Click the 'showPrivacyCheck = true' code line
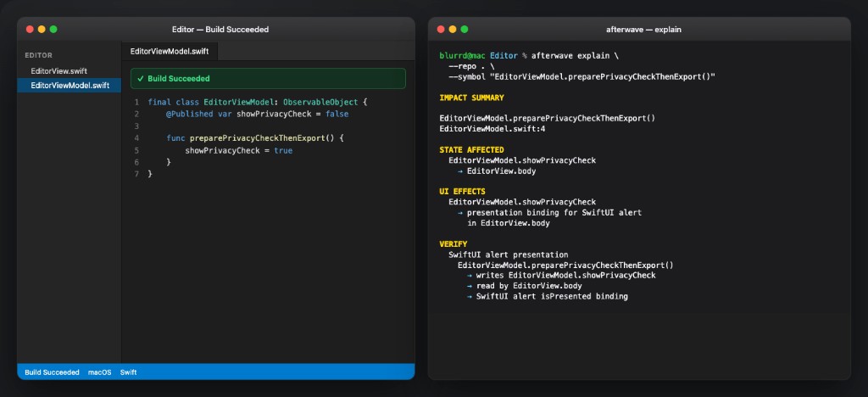This screenshot has width=868, height=397. (x=238, y=150)
